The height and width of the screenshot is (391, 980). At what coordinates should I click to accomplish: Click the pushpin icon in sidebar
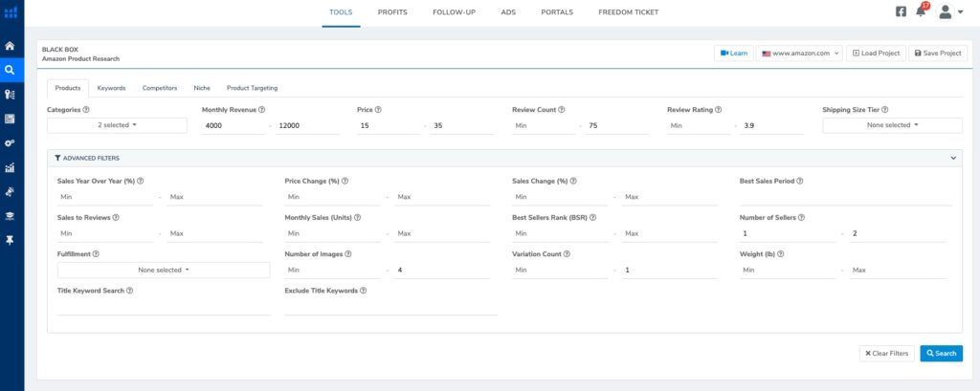10,241
